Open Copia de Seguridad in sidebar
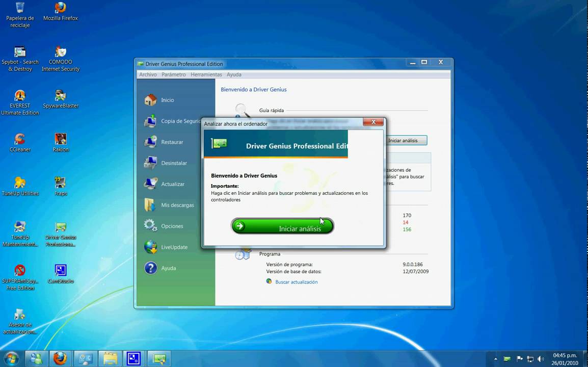 (x=173, y=121)
